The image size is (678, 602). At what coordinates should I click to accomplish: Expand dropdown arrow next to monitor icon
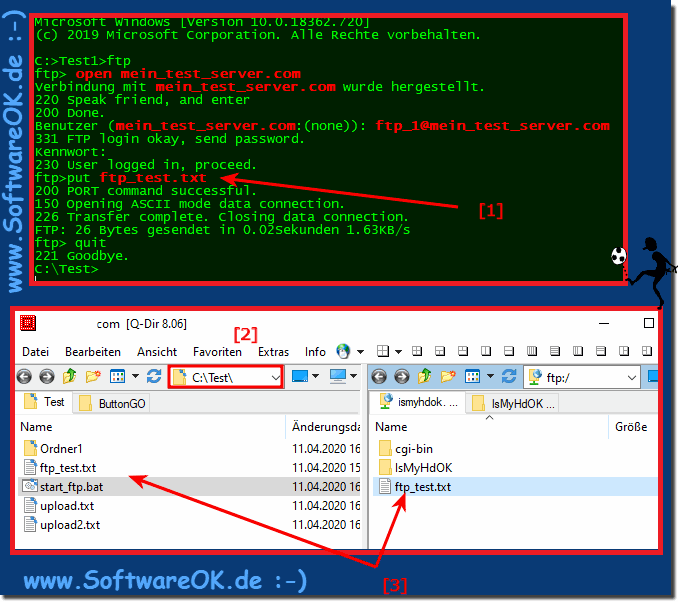point(354,376)
